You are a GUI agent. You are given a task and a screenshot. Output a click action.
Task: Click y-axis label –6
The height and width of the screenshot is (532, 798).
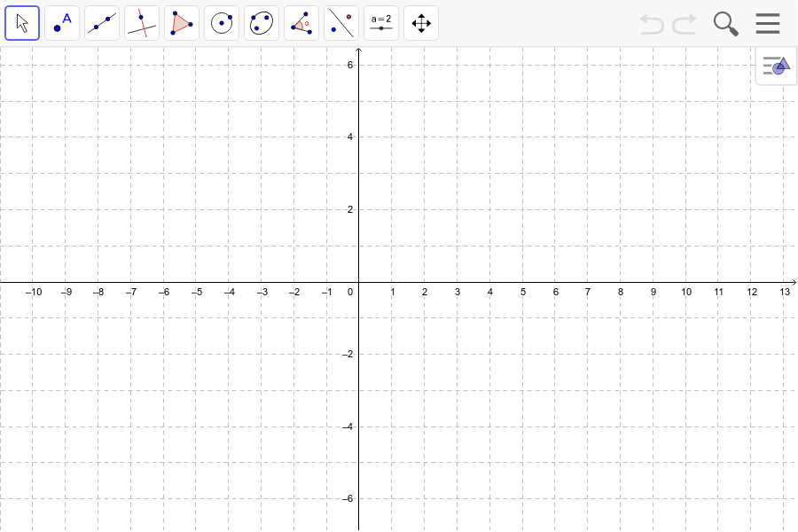[348, 499]
